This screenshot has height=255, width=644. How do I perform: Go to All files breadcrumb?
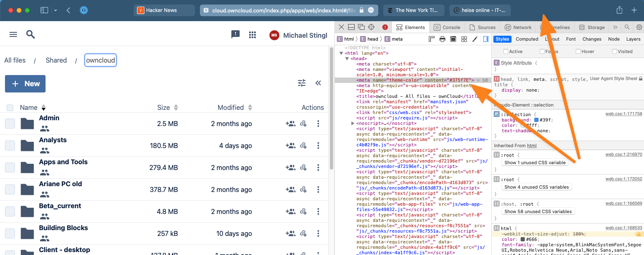click(15, 61)
